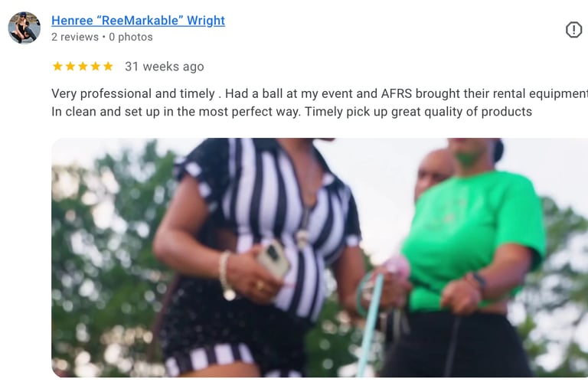Click the "31 weeks ago" timestamp
The height and width of the screenshot is (392, 588).
165,67
